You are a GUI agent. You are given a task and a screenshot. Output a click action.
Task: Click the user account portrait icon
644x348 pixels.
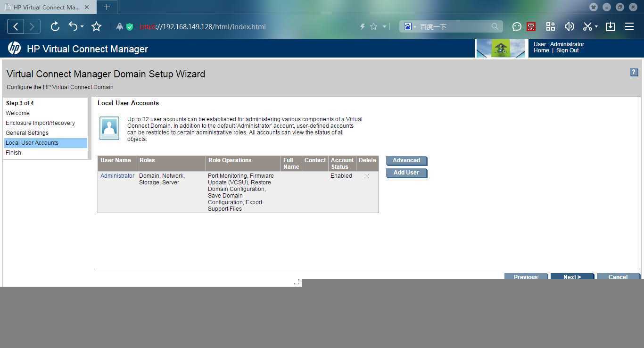pyautogui.click(x=109, y=128)
